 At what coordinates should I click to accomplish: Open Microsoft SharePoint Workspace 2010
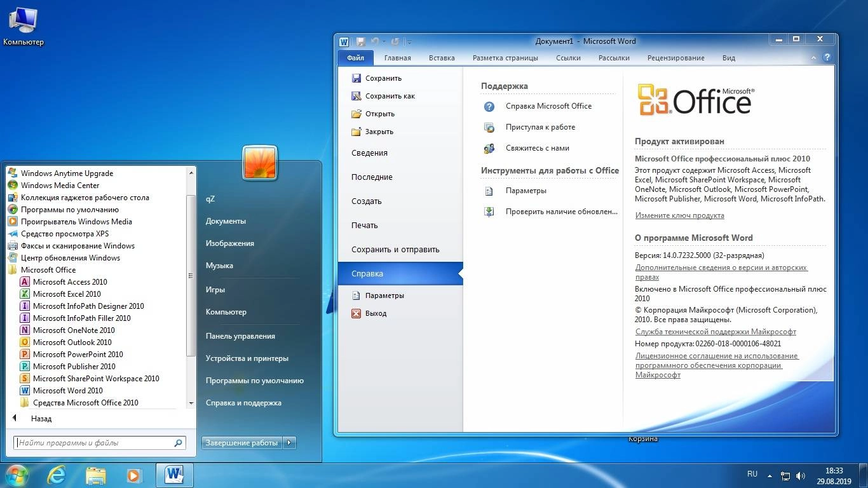pyautogui.click(x=96, y=379)
